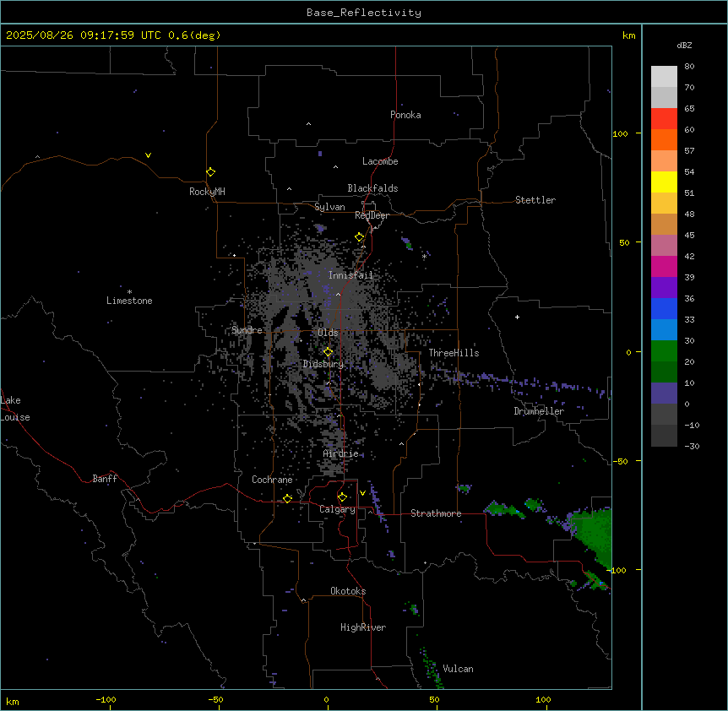Click the Okotoks town label
Image resolution: width=728 pixels, height=711 pixels.
tap(348, 591)
